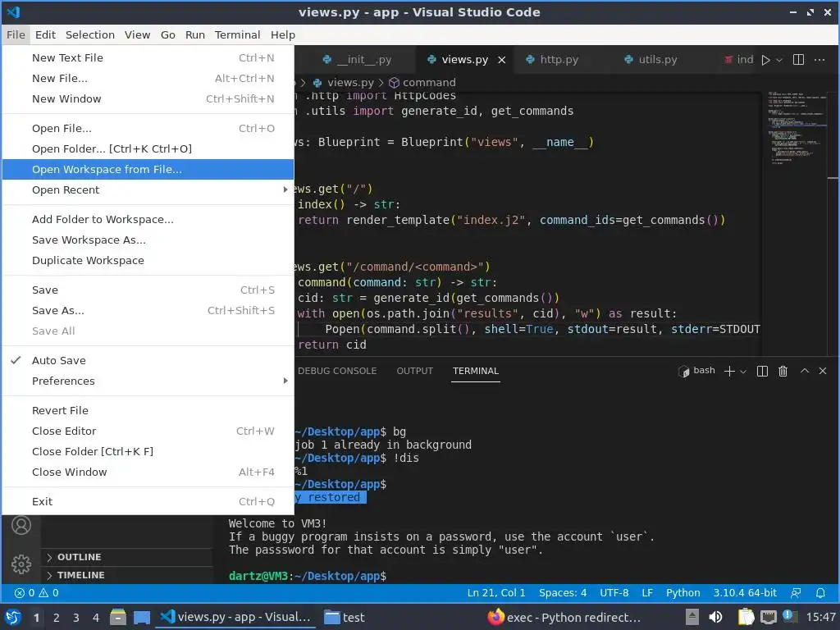Click the Run Python File play icon

coord(765,60)
